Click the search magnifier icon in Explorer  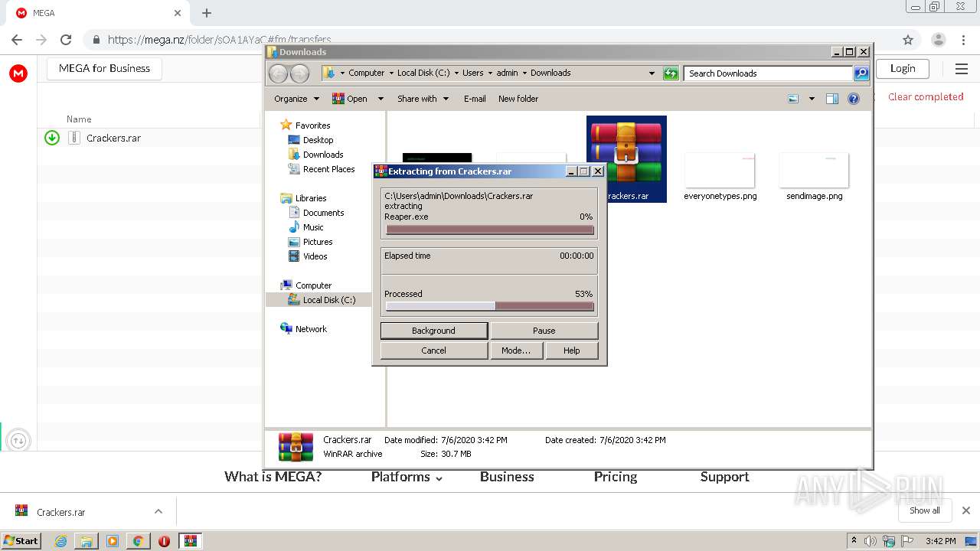[861, 73]
